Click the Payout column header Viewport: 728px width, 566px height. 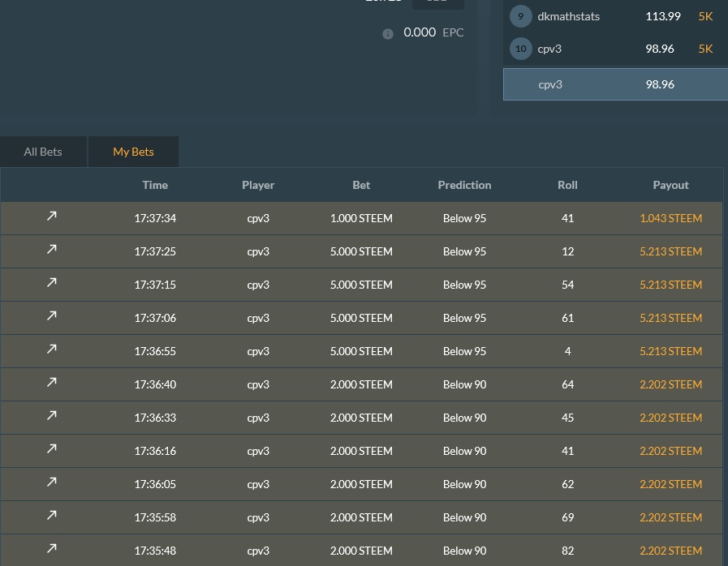[670, 185]
